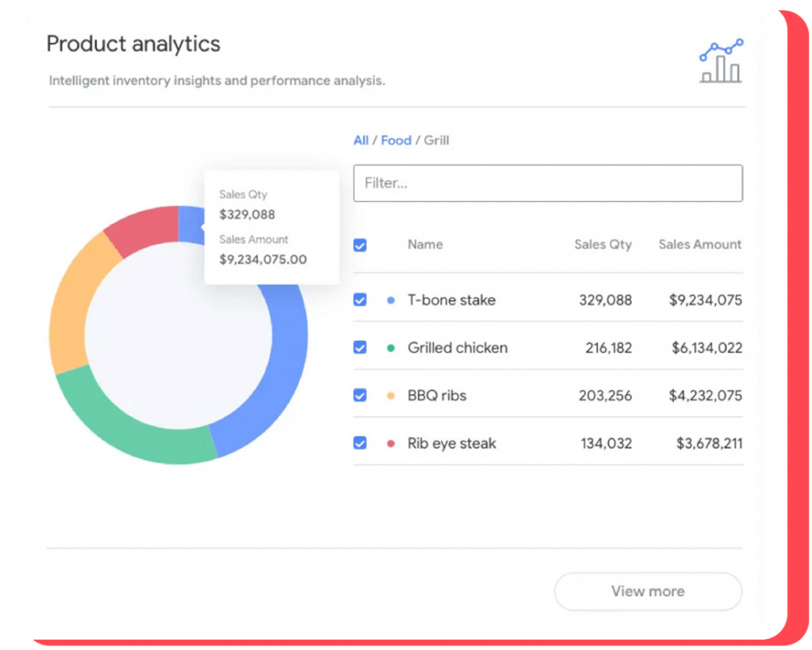Screen dimensions: 812x650
Task: Sort by Sales Amount column header
Action: (699, 244)
